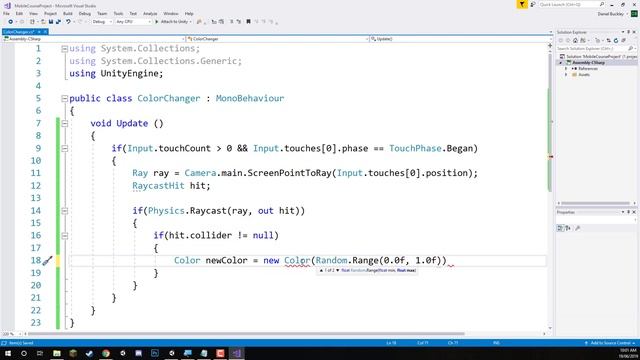This screenshot has height=360, width=640.
Task: Open Photoshop from the taskbar
Action: 155,353
